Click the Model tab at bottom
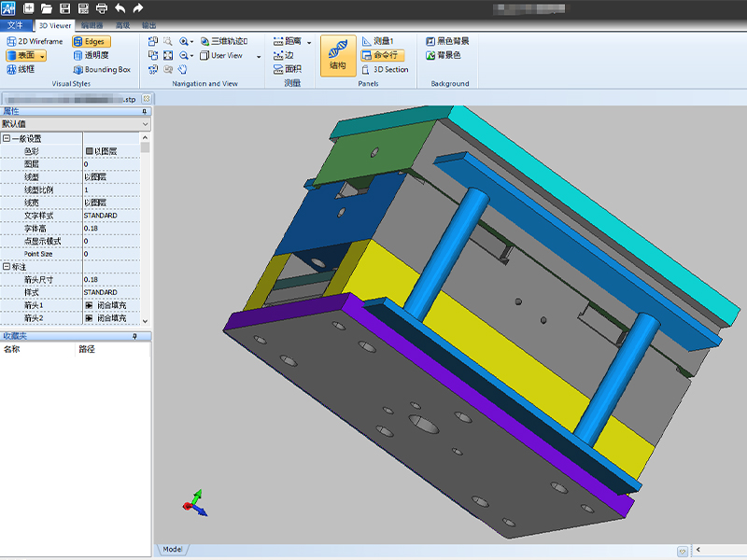747x560 pixels. pyautogui.click(x=172, y=550)
